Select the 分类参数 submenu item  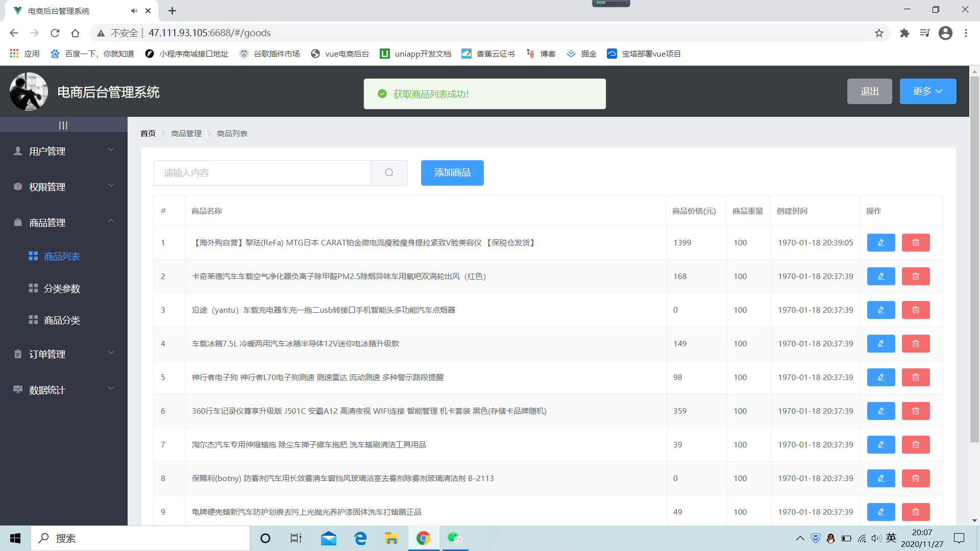(x=62, y=289)
